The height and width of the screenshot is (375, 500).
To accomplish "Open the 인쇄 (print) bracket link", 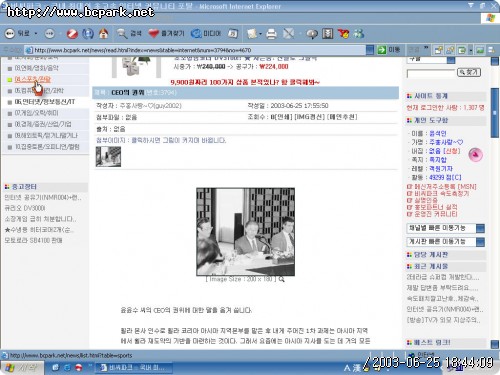I will pos(284,117).
